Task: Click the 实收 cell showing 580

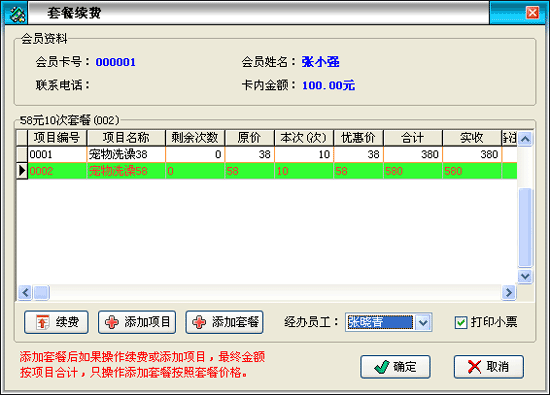Action: 472,171
